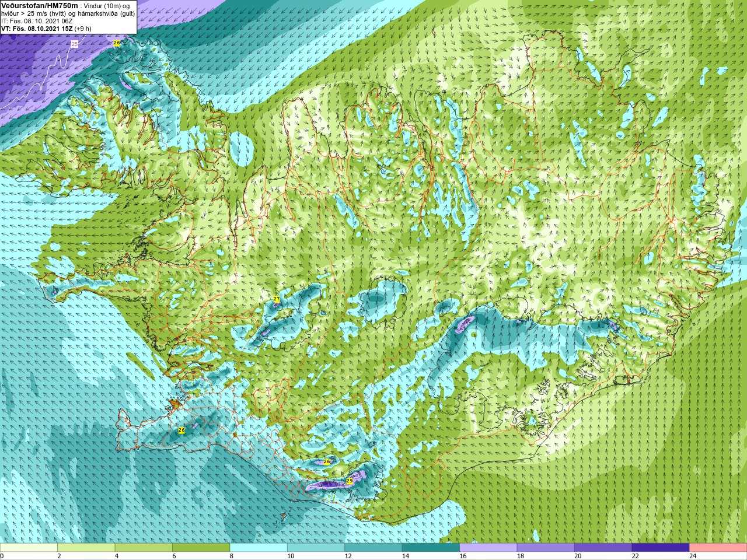This screenshot has height=560, width=747.
Task: Click the legend scale number 6
Action: point(174,556)
